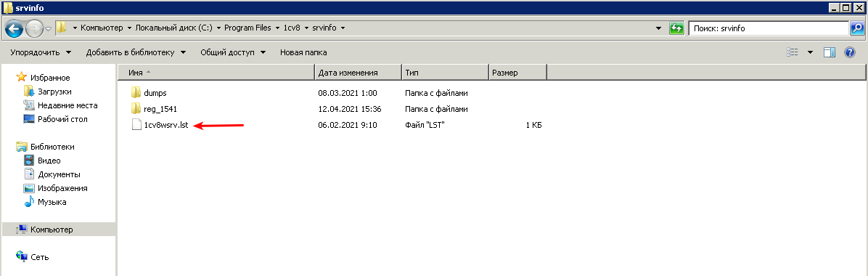
Task: Refresh the folder with green arrows button
Action: [x=676, y=28]
